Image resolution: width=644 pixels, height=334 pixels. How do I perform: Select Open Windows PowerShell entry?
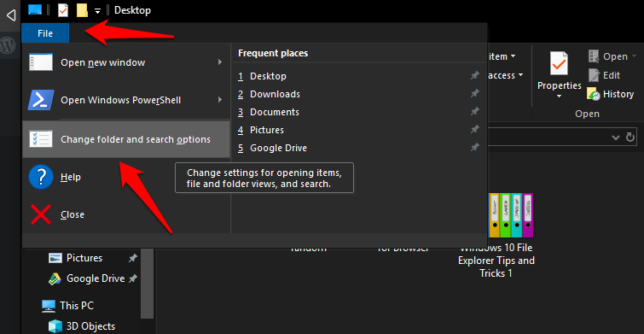[125, 100]
